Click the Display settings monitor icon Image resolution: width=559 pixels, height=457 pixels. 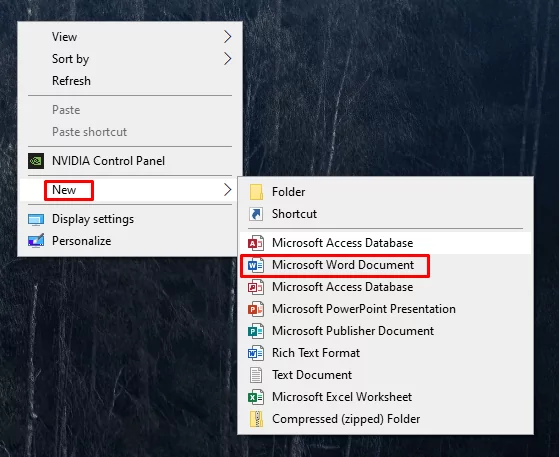(36, 219)
